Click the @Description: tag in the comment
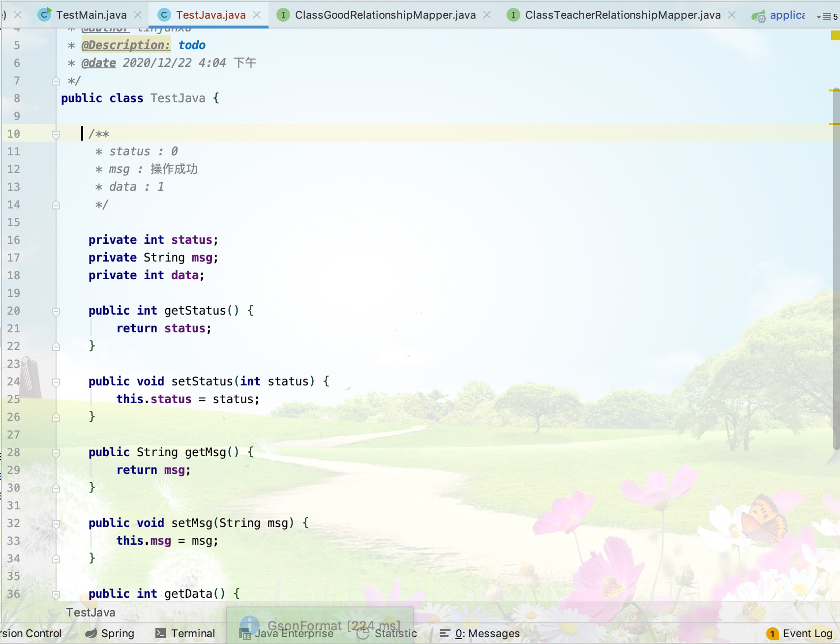 coord(126,45)
